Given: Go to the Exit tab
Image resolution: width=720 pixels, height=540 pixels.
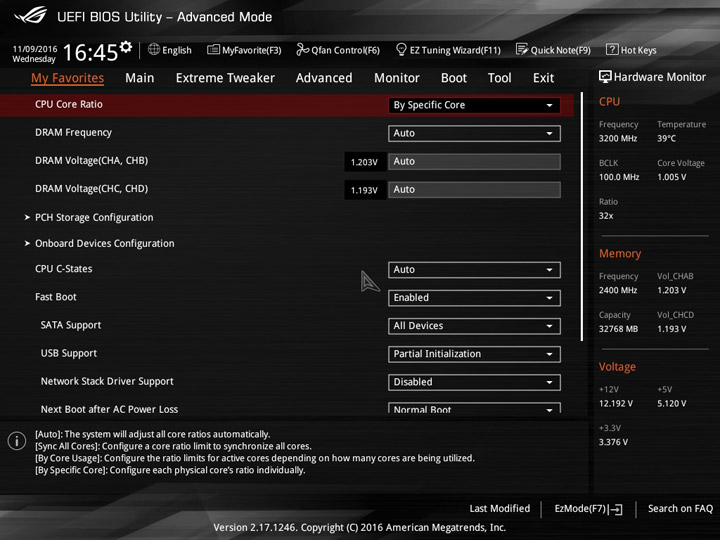Looking at the screenshot, I should click(x=544, y=78).
